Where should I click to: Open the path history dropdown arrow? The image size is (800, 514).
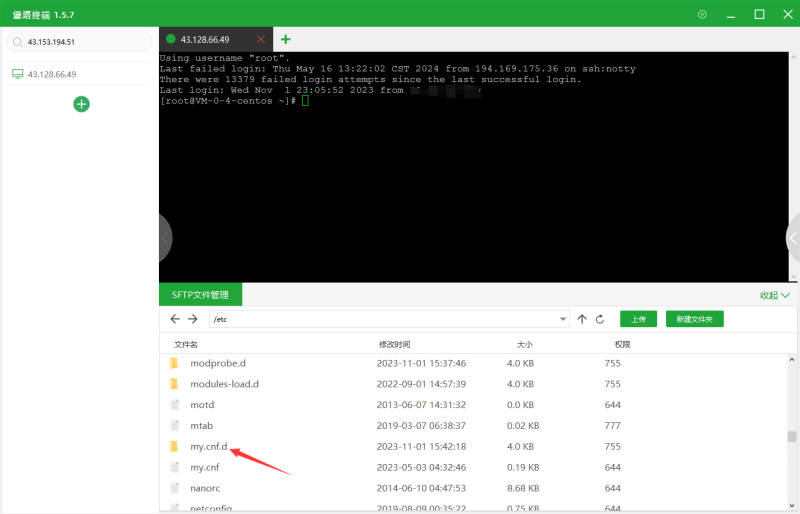563,319
